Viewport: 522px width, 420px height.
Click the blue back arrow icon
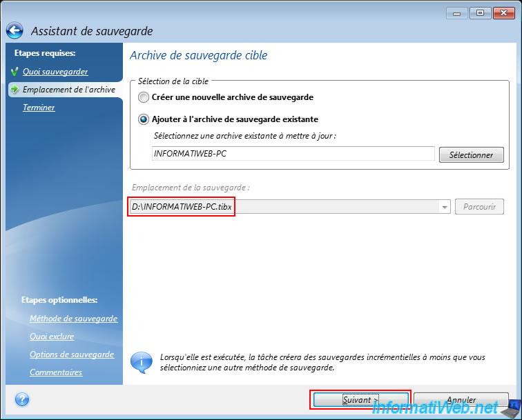point(14,31)
